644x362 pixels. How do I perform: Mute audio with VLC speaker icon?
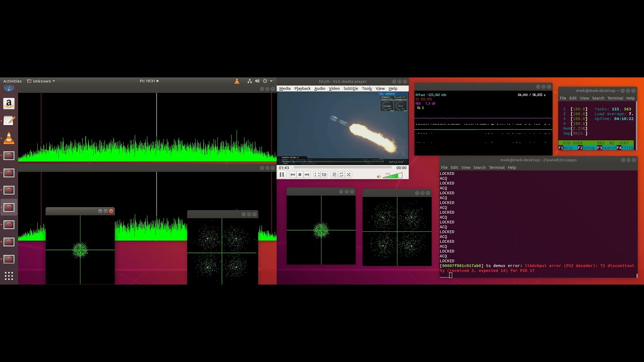click(379, 176)
